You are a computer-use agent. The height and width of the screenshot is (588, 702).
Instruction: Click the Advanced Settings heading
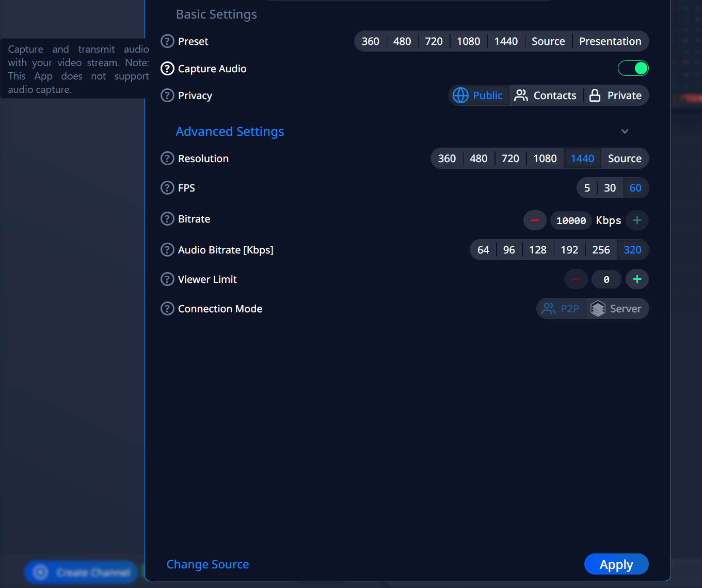point(230,132)
